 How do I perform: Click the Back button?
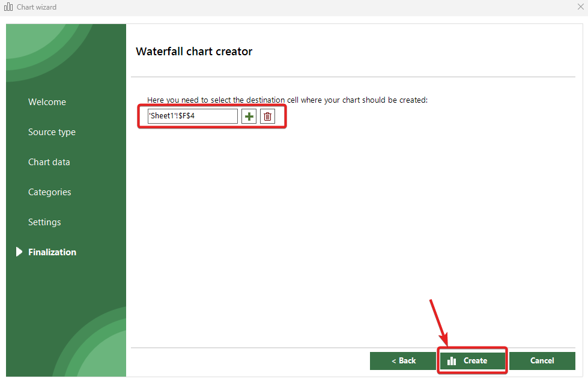tap(403, 361)
